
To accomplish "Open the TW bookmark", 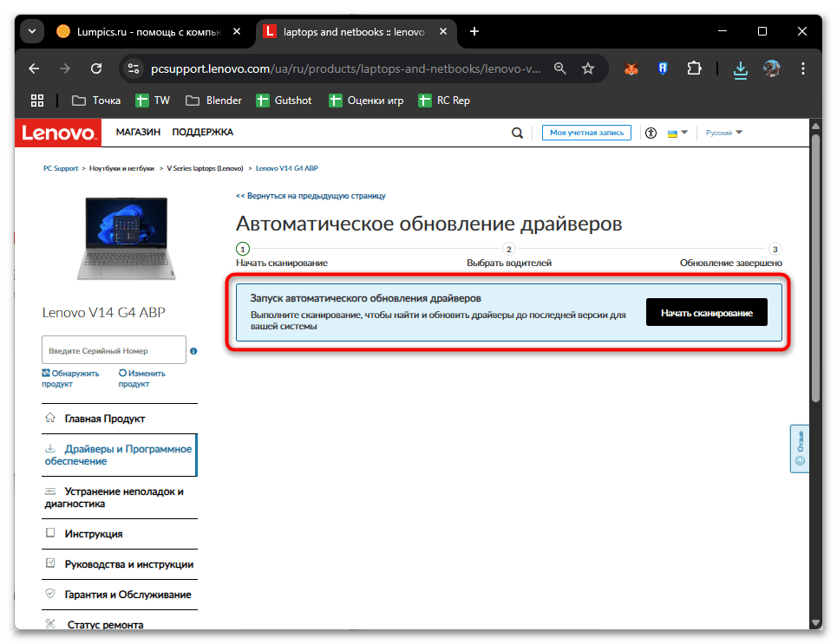I will (x=153, y=101).
